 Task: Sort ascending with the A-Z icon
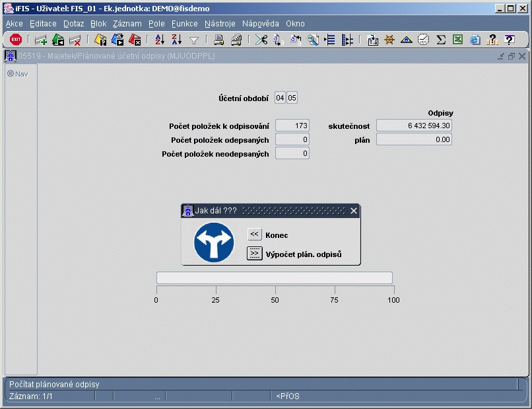point(160,40)
